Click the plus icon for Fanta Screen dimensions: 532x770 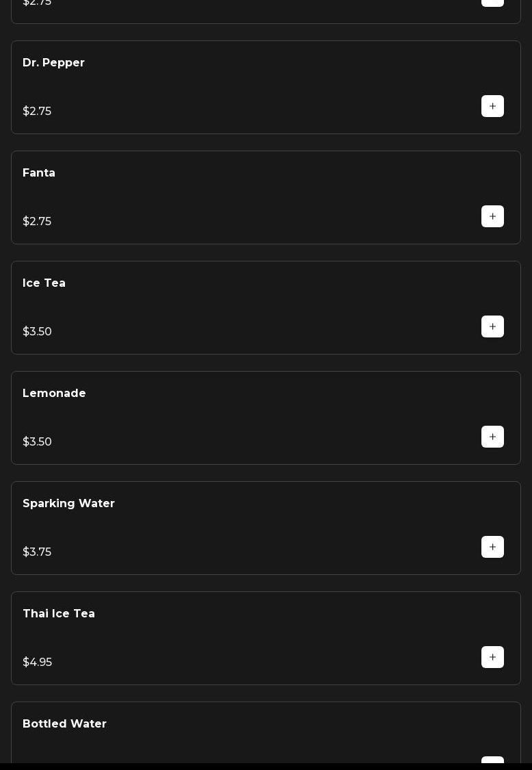tap(492, 216)
